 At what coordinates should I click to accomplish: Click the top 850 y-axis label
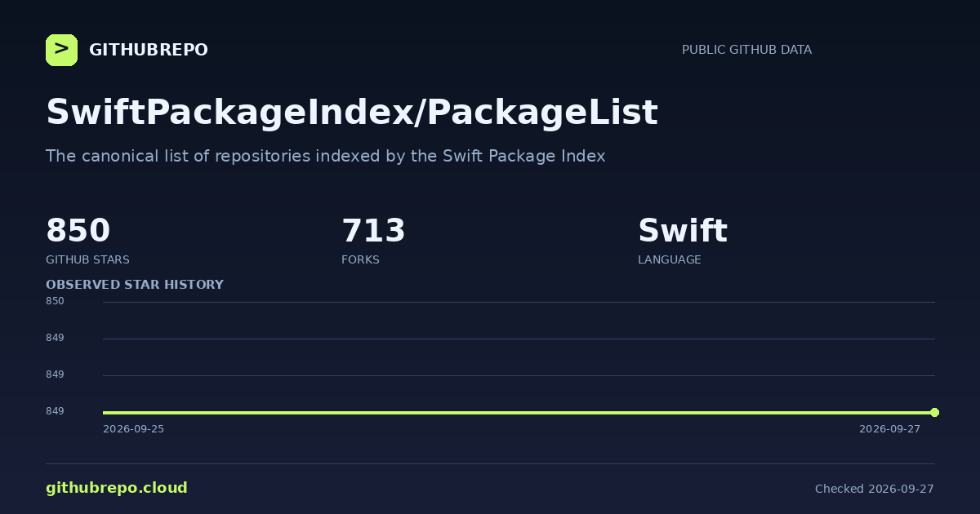(55, 301)
